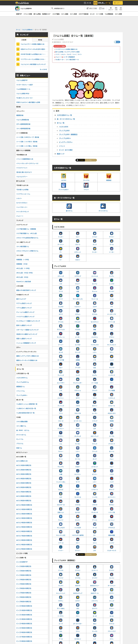The height and width of the screenshot is (644, 138).
Task: Jump to 入手方法別のツム一覧 in table of contents
Action: 64,115
